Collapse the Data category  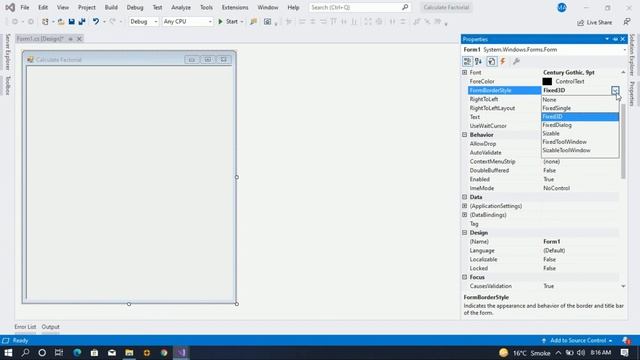tap(464, 197)
